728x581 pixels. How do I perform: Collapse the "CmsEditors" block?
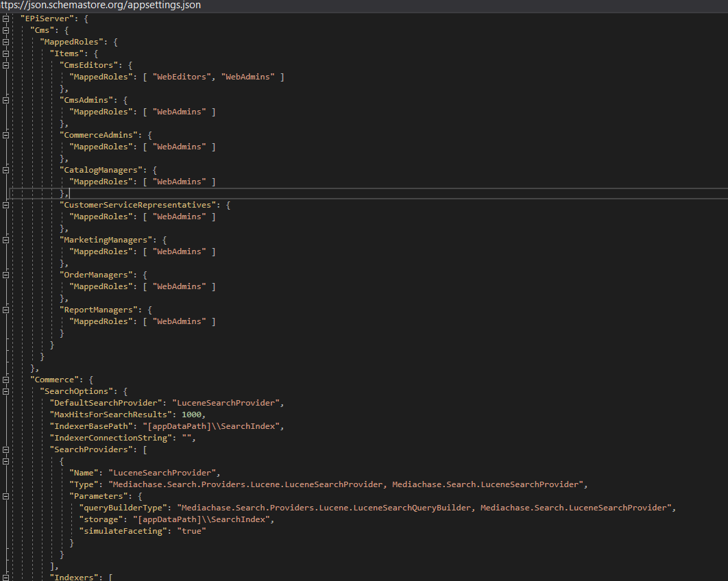click(x=5, y=66)
